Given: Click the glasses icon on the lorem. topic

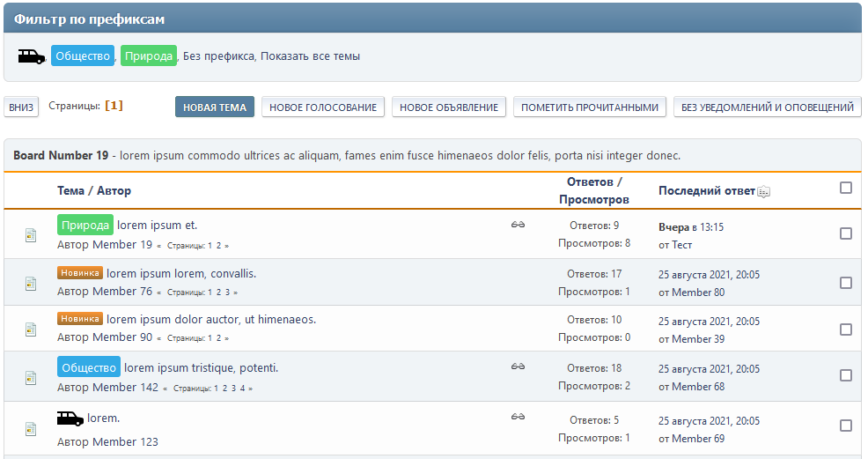Looking at the screenshot, I should 518,416.
